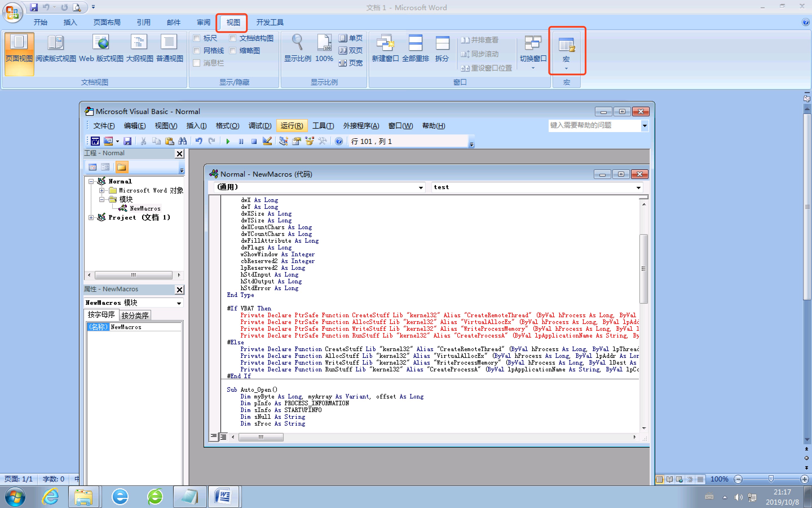
Task: Click the View Microsoft Word icon in VBA toolbar
Action: (95, 141)
